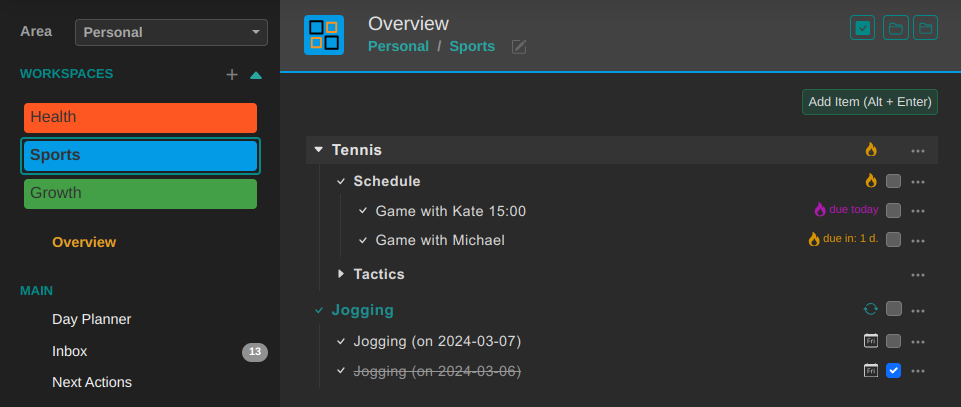961x407 pixels.
Task: Select Jogging (on 2024-03-07) text
Action: pos(437,341)
